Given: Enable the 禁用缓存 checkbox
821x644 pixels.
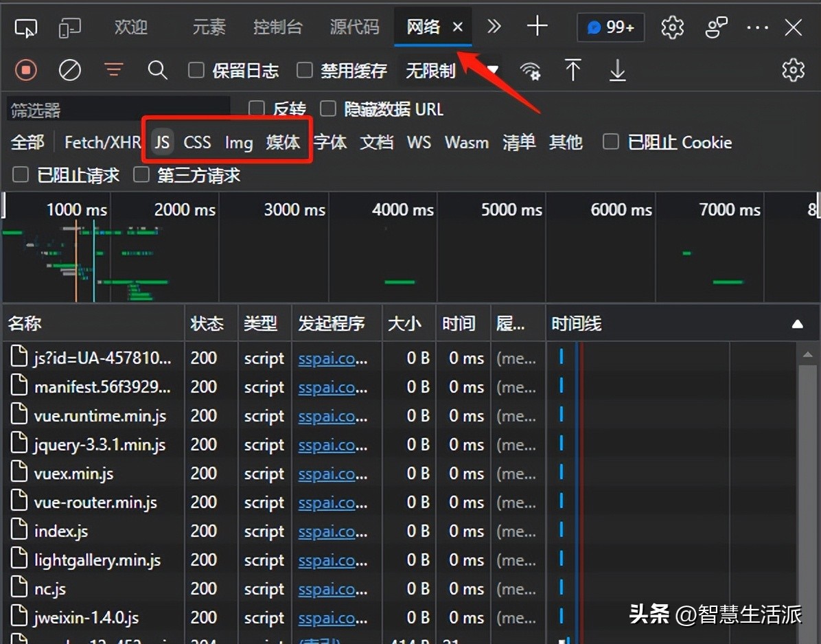Looking at the screenshot, I should tap(304, 70).
